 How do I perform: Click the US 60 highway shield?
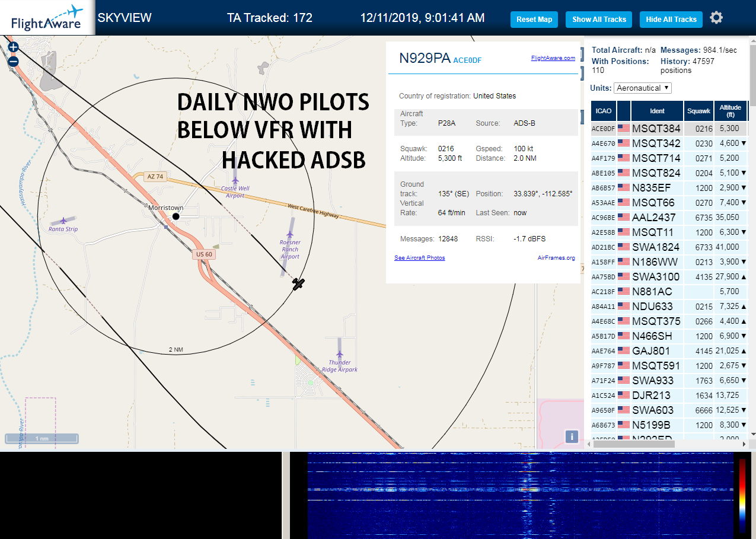(203, 254)
